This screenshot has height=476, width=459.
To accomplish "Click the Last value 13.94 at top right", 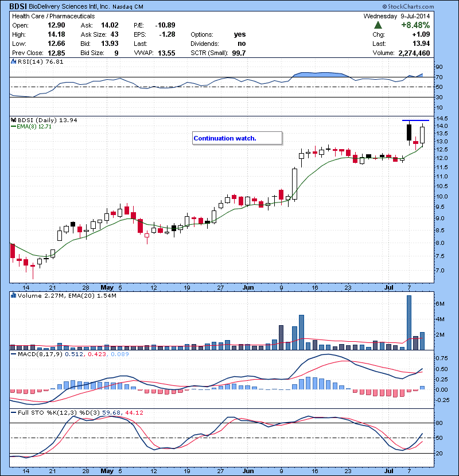I will click(421, 44).
